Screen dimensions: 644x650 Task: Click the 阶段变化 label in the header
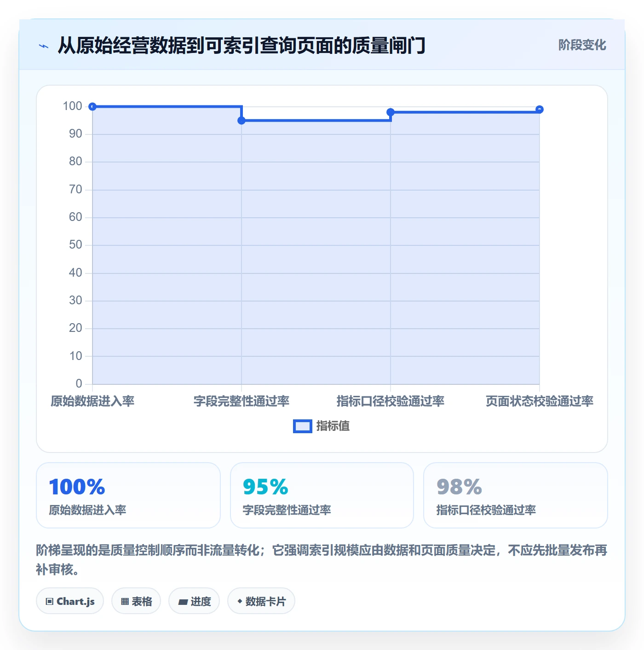582,45
